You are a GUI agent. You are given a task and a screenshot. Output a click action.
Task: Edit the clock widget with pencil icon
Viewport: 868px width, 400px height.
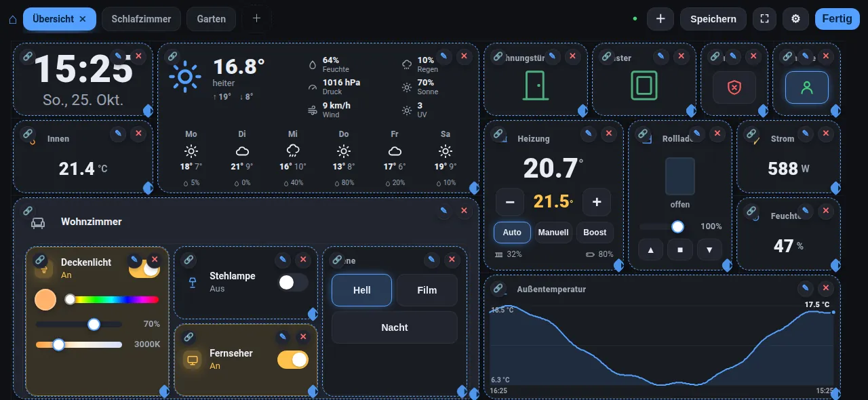[x=118, y=56]
